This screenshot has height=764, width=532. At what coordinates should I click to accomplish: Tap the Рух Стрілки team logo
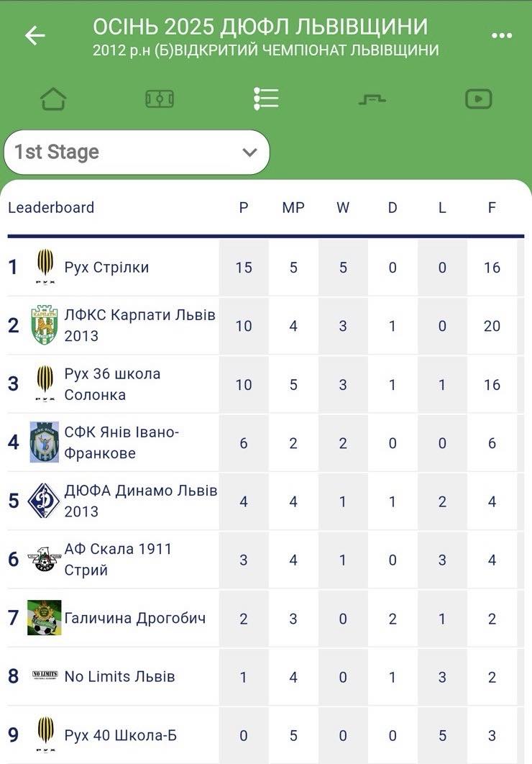tap(45, 268)
